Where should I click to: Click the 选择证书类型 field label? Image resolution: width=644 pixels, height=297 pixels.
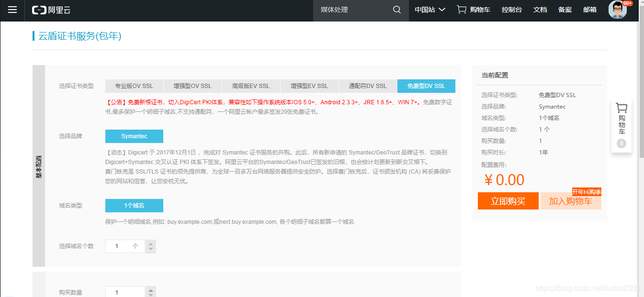pos(76,86)
